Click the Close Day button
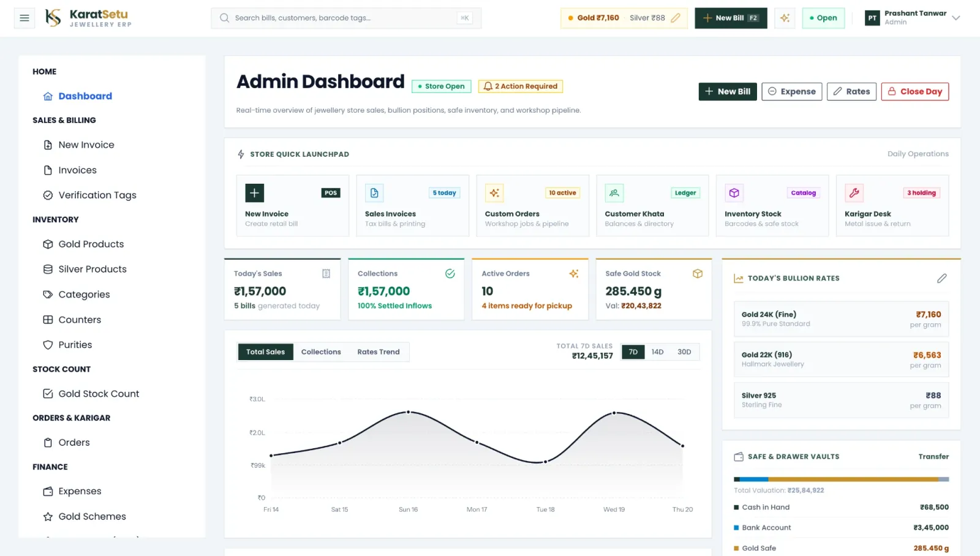This screenshot has width=980, height=556. coord(915,92)
